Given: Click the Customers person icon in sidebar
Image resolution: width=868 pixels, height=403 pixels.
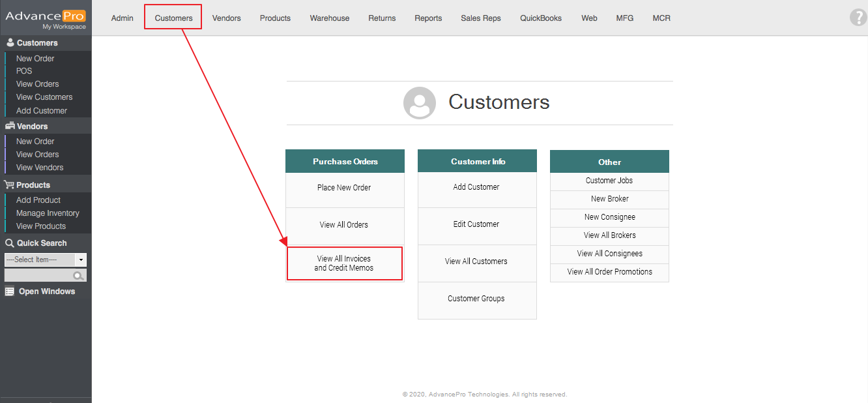Looking at the screenshot, I should [10, 43].
